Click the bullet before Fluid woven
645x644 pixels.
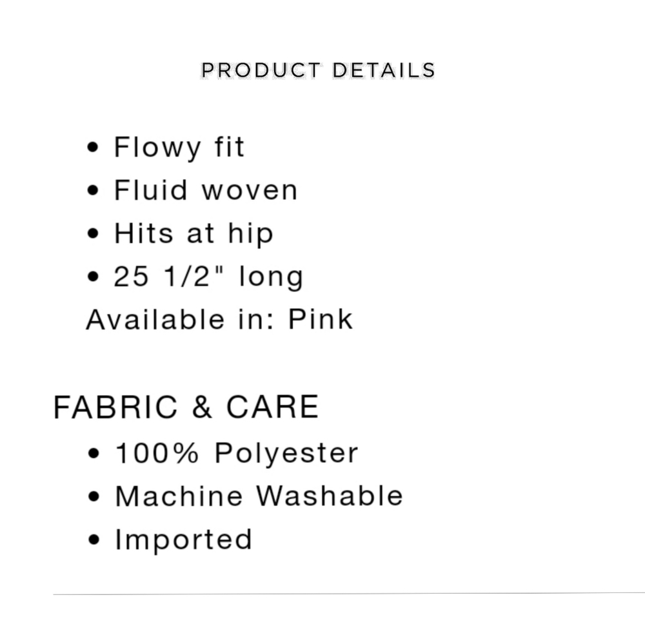[x=94, y=190]
